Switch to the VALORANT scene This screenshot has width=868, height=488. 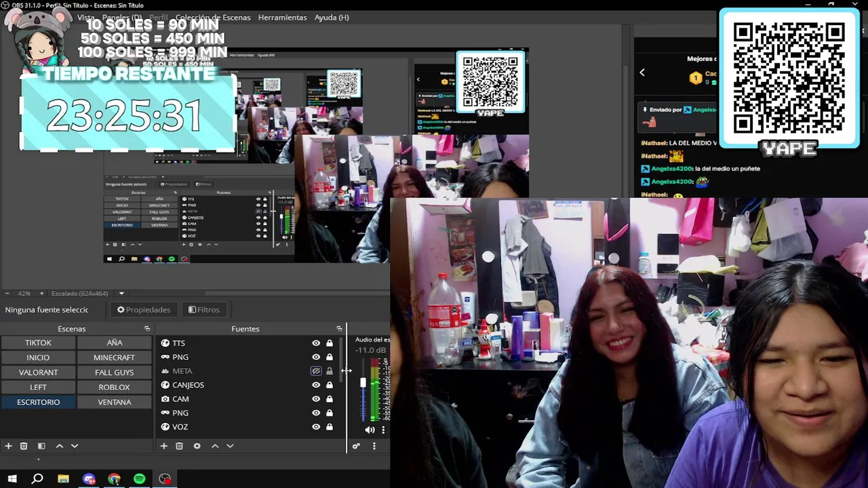point(38,373)
